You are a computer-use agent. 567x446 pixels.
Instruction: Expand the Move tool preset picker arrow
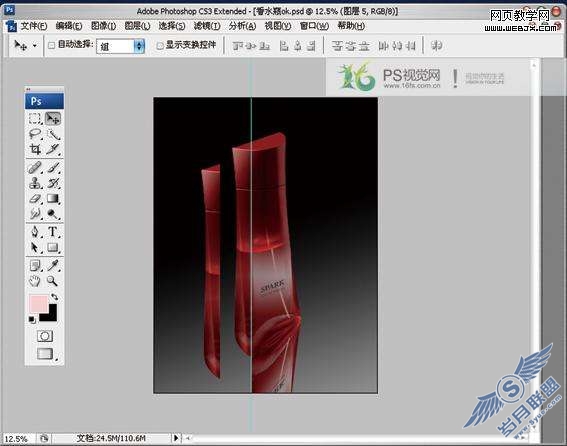point(35,46)
